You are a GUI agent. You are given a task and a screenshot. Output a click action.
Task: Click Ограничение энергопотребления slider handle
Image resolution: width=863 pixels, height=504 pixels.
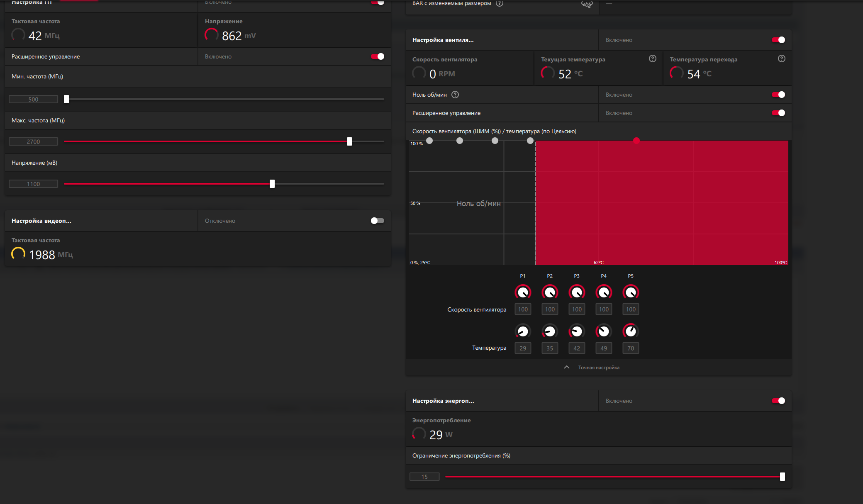[x=782, y=477]
